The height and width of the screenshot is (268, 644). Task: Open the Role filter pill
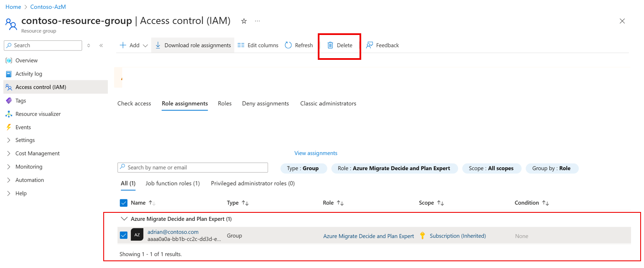[394, 169]
